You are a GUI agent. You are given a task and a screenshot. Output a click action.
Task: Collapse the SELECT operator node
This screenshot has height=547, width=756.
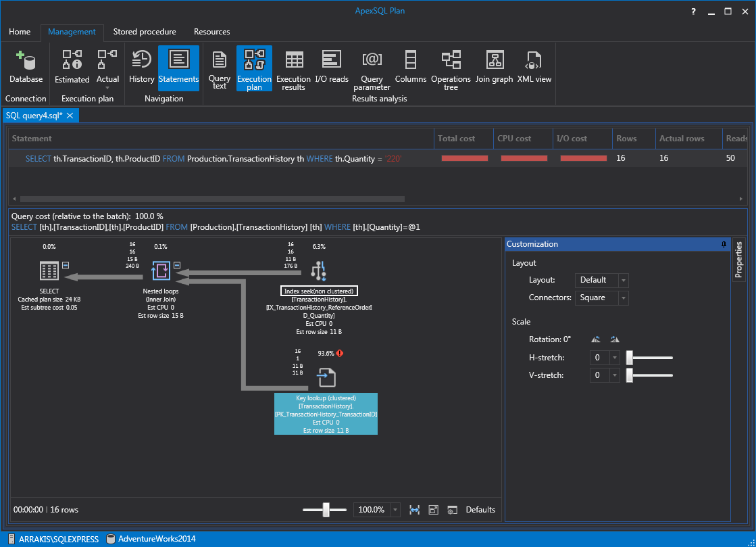[66, 265]
